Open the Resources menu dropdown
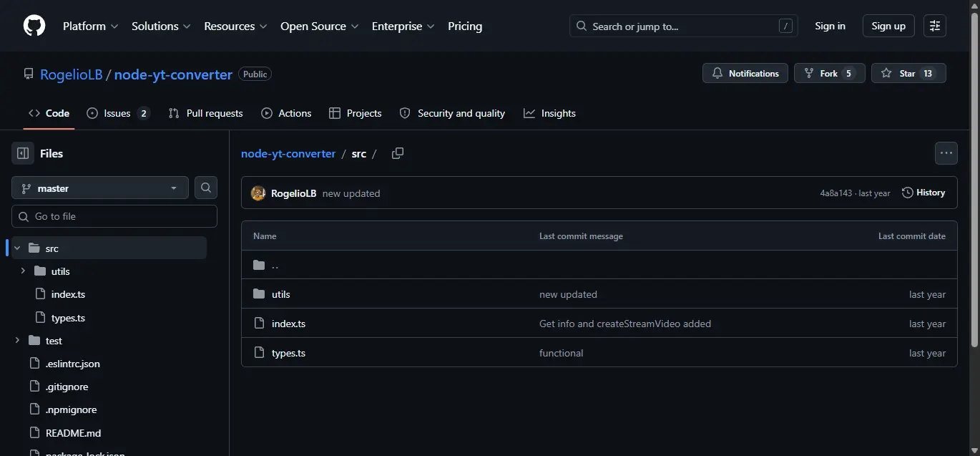Screen dimensions: 980x456 click(x=235, y=26)
